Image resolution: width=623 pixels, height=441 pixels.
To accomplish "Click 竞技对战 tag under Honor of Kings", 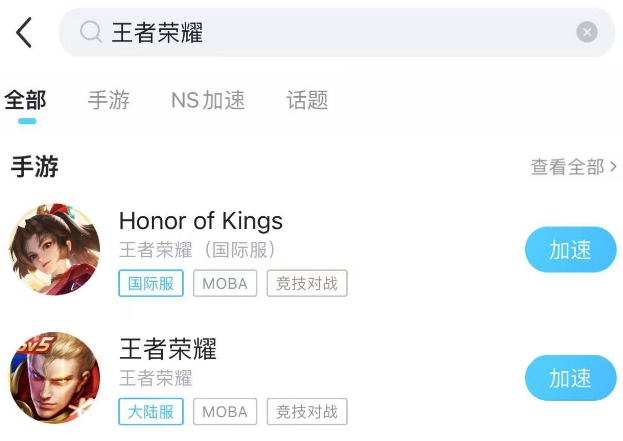I will click(307, 283).
